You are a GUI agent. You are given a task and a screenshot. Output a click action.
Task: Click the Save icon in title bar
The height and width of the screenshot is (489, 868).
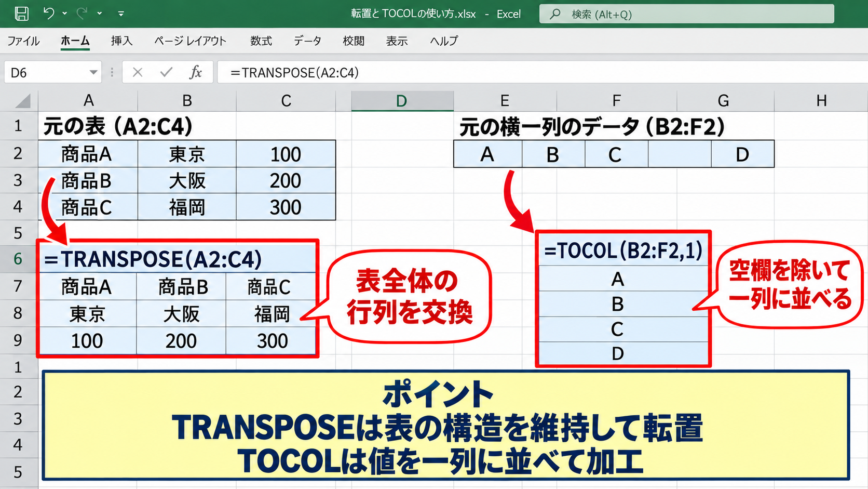(21, 14)
